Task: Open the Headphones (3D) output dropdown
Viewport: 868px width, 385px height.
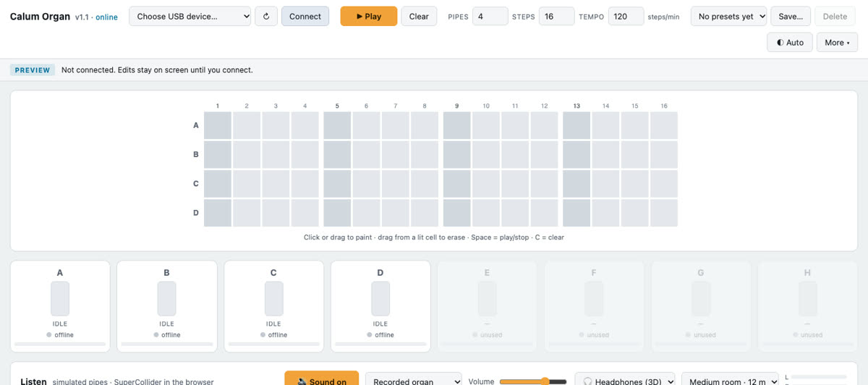Action: 625,381
